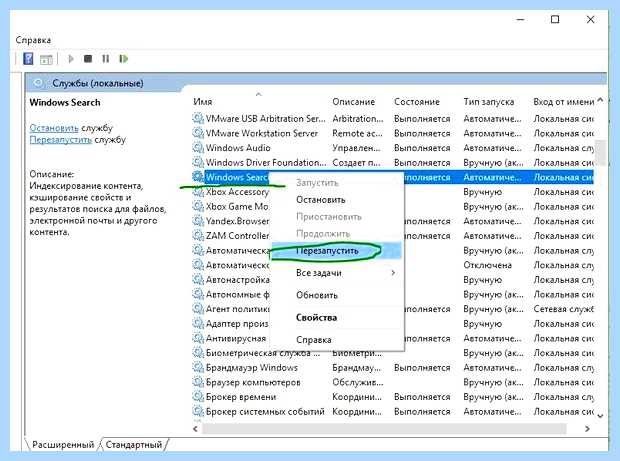The height and width of the screenshot is (461, 620).
Task: Click the Stop service square icon
Action: 88,59
